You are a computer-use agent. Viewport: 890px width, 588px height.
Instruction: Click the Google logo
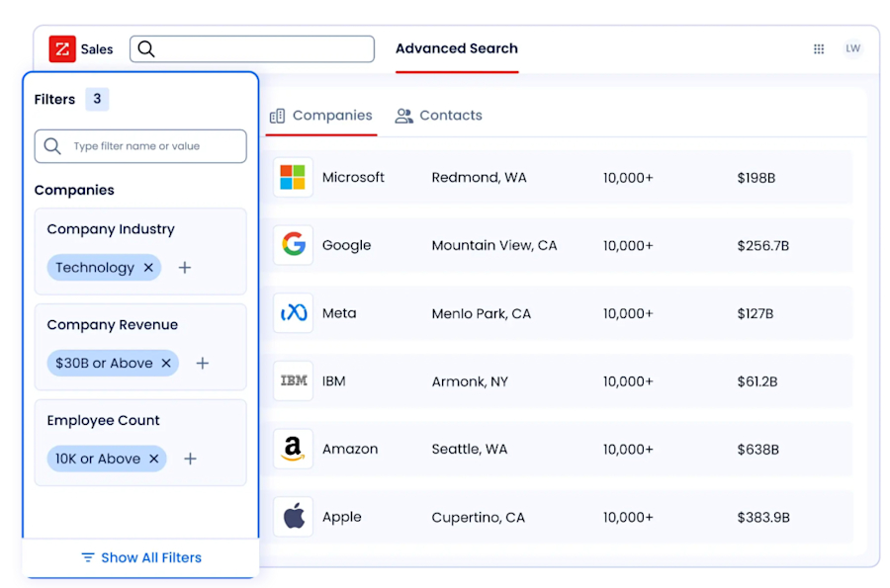click(293, 245)
